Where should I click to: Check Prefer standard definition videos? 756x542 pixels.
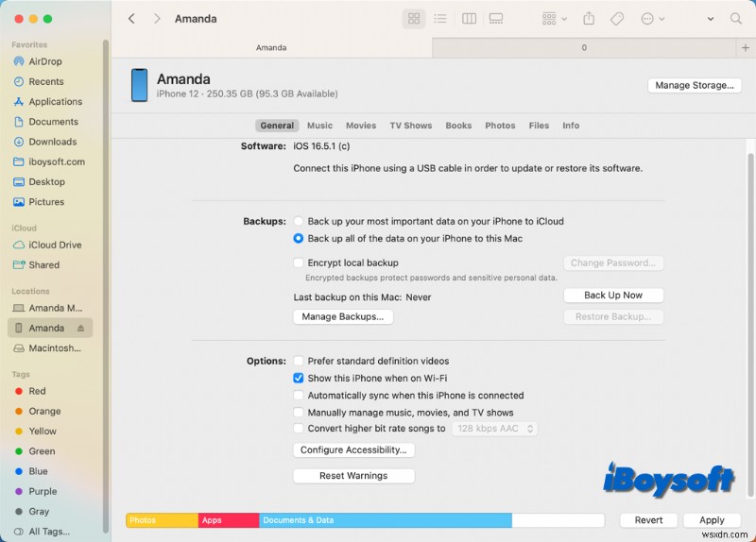pyautogui.click(x=299, y=361)
